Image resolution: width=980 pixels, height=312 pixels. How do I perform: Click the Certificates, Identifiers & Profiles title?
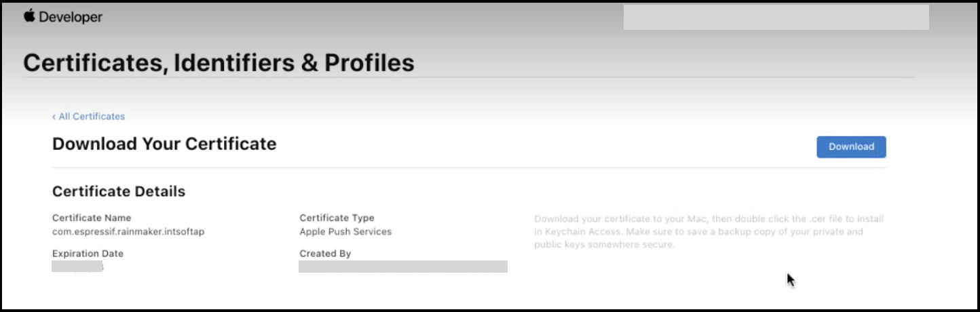point(219,62)
